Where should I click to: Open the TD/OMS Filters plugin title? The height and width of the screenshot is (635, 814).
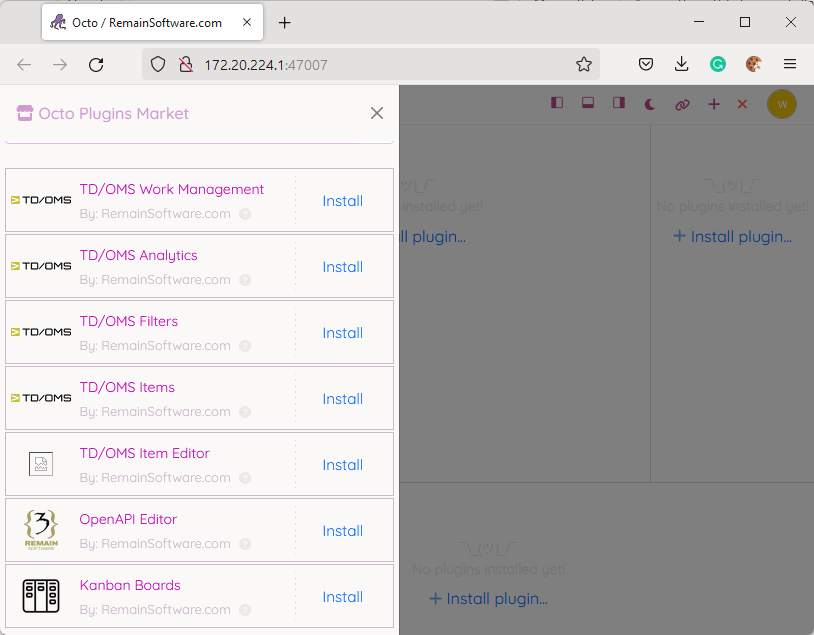(129, 321)
